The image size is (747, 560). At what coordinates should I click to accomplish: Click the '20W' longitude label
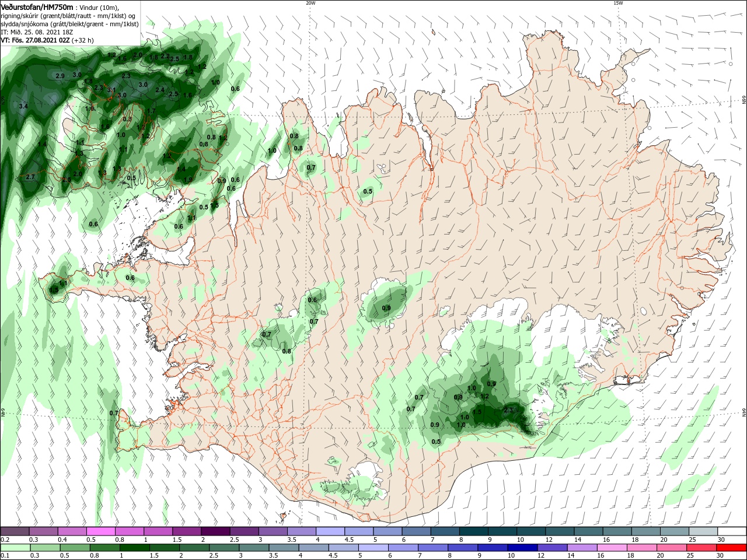(x=310, y=3)
